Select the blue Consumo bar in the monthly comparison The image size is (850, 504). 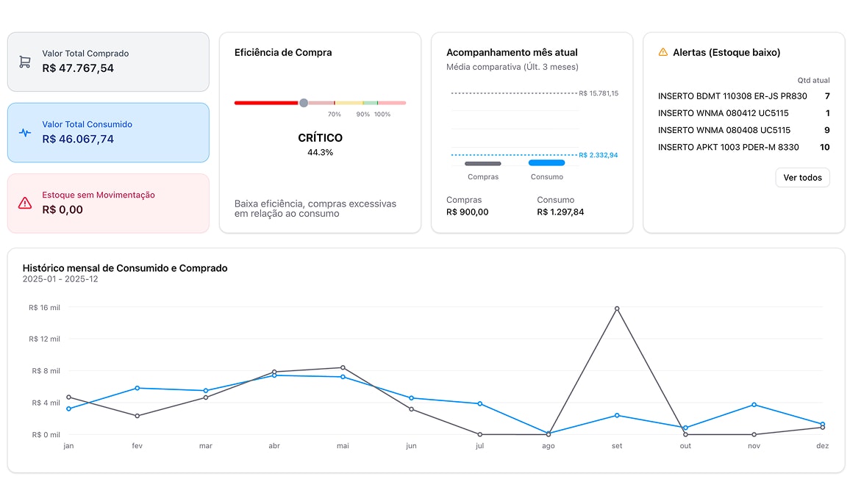point(546,162)
